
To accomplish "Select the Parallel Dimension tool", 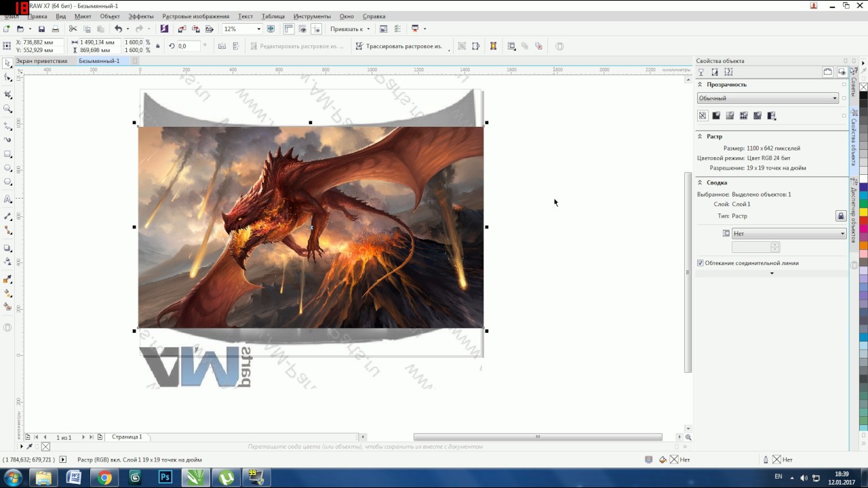I will tap(8, 217).
